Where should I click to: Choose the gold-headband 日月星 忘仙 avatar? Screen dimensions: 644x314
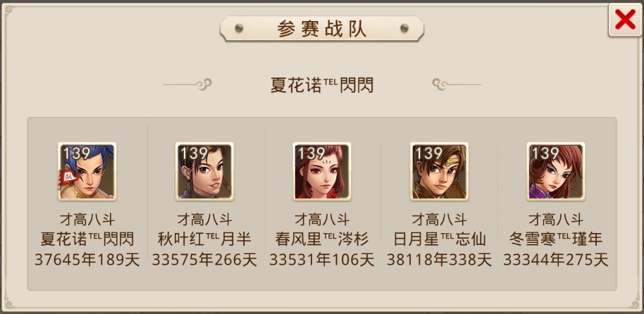(x=439, y=171)
